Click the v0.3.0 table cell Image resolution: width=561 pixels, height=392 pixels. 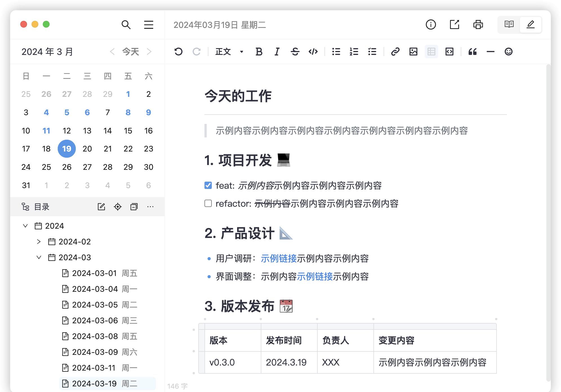[233, 362]
